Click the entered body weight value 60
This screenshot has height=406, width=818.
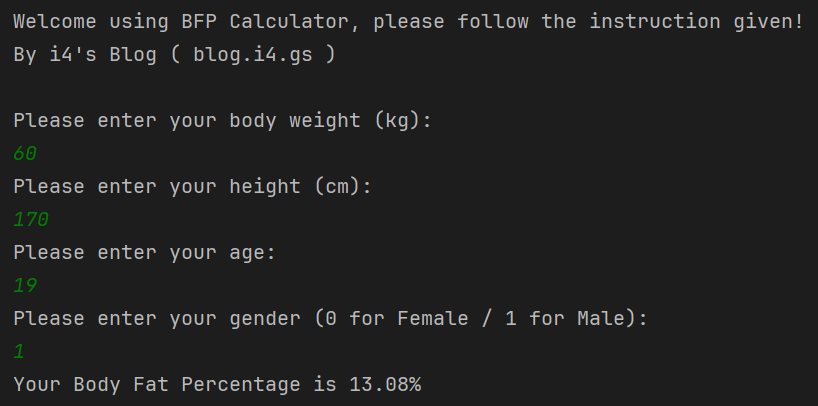tap(25, 154)
